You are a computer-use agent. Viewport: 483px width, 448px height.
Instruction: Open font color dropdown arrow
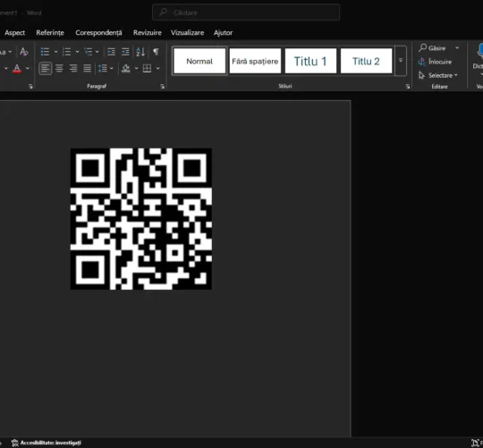pyautogui.click(x=28, y=68)
